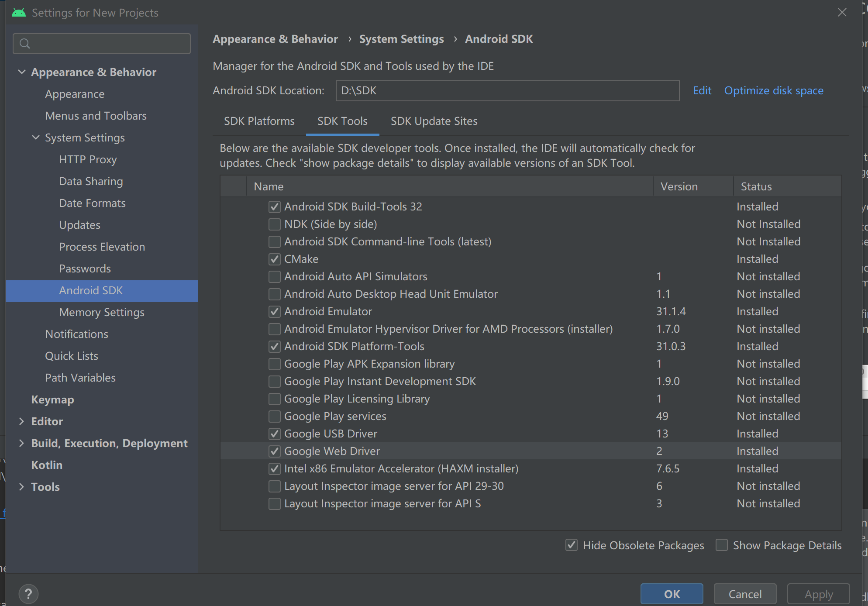Click Appearance & Behavior breadcrumb
The image size is (868, 606).
(275, 39)
